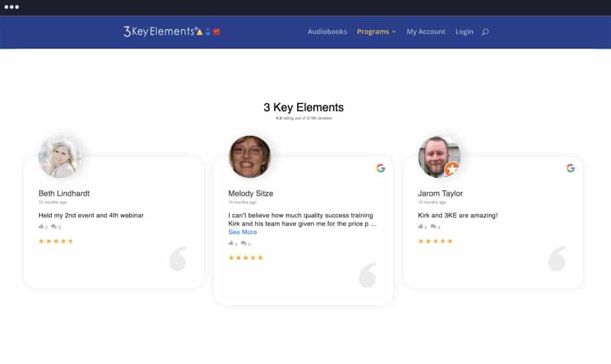This screenshot has width=611, height=364.
Task: Click the star badge on Jarom Taylor's avatar
Action: pyautogui.click(x=452, y=169)
